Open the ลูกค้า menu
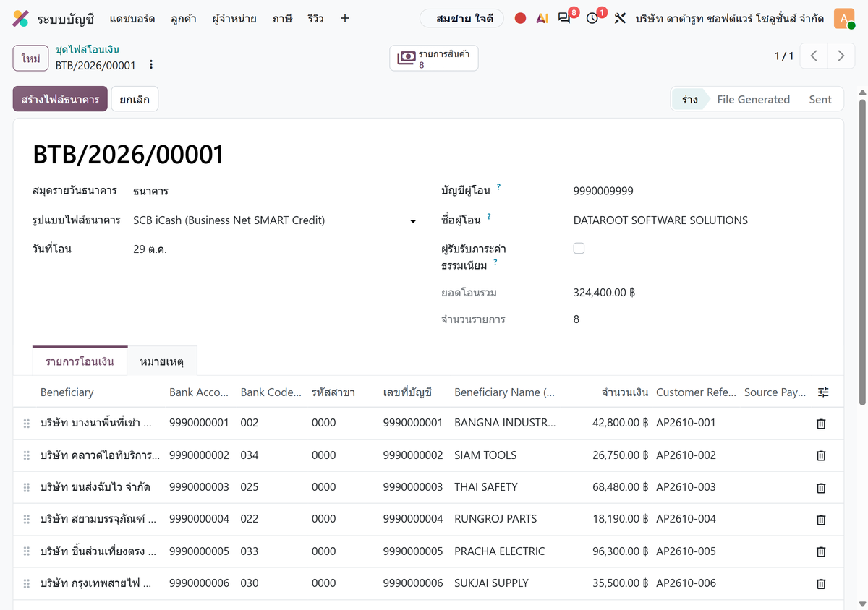Image resolution: width=868 pixels, height=610 pixels. [x=184, y=18]
